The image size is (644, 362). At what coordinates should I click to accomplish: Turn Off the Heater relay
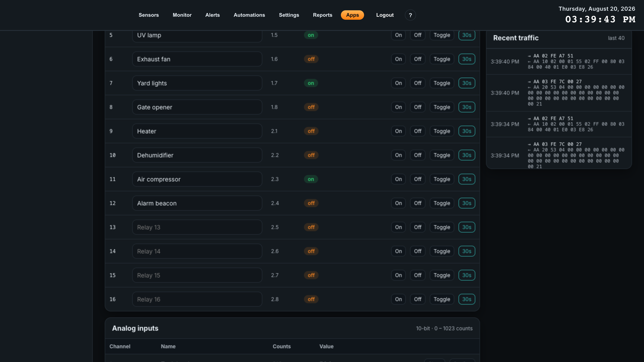tap(418, 131)
